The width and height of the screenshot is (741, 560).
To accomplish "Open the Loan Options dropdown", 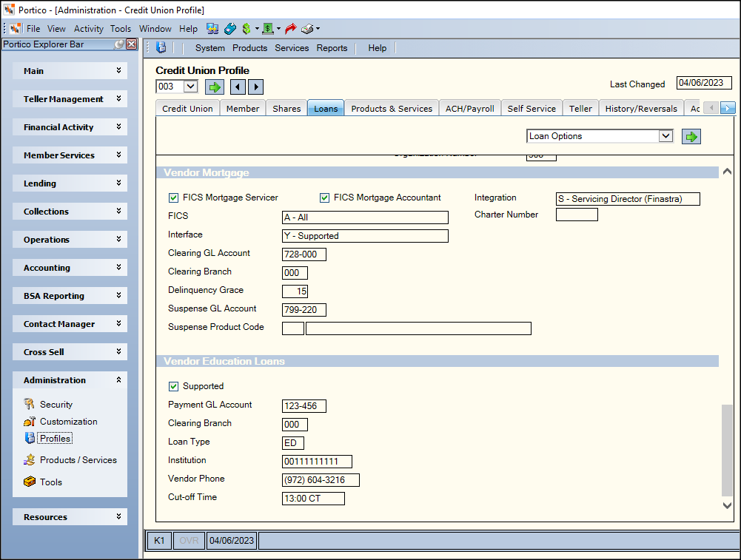I will point(665,136).
